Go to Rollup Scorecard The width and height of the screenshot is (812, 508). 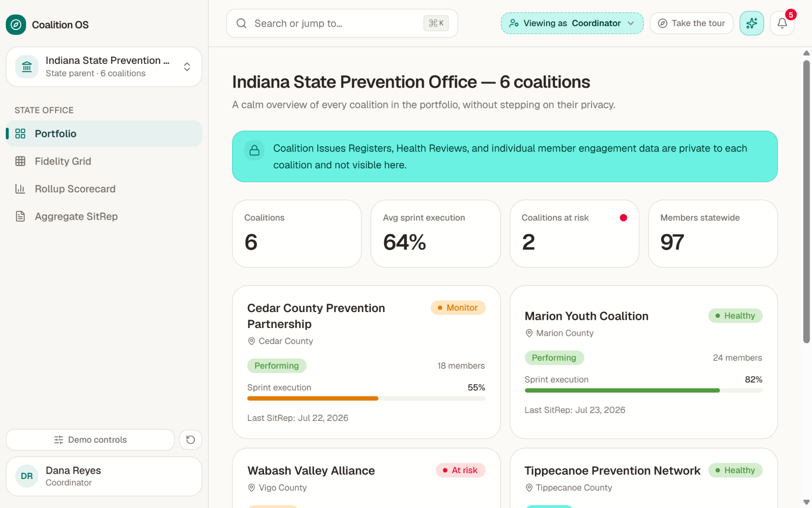pyautogui.click(x=104, y=189)
